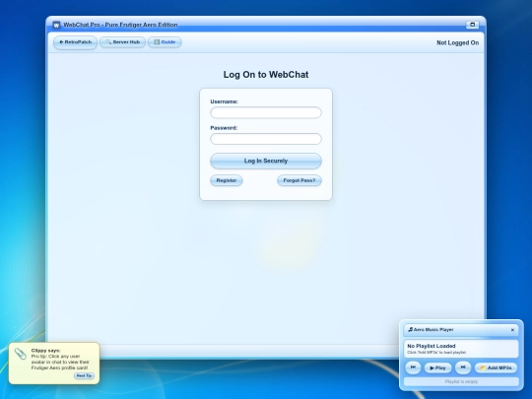Open the Register form
Image resolution: width=532 pixels, height=399 pixels.
(227, 180)
